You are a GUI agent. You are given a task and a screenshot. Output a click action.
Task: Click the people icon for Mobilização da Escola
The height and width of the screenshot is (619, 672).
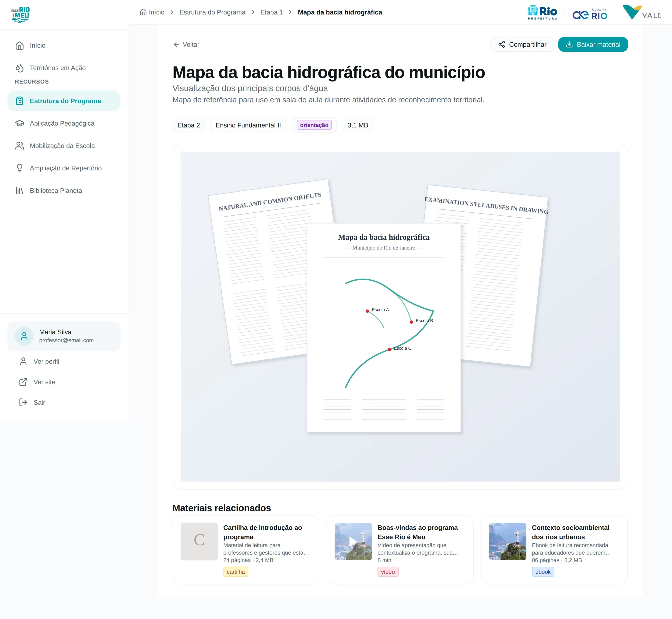[x=20, y=146]
